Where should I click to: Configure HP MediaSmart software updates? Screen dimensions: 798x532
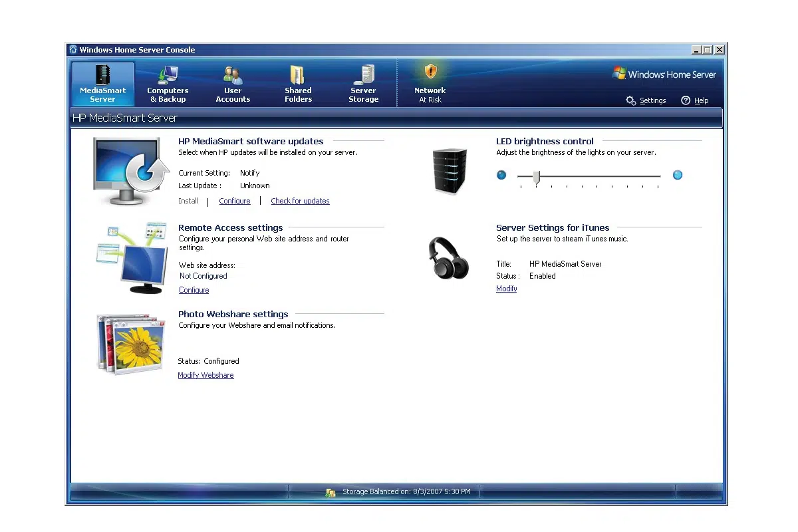click(235, 201)
